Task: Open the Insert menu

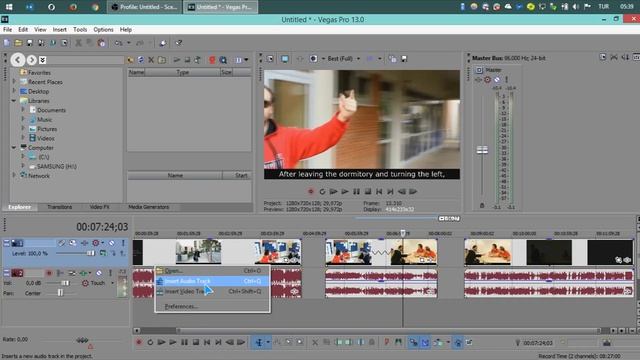Action: pos(59,29)
